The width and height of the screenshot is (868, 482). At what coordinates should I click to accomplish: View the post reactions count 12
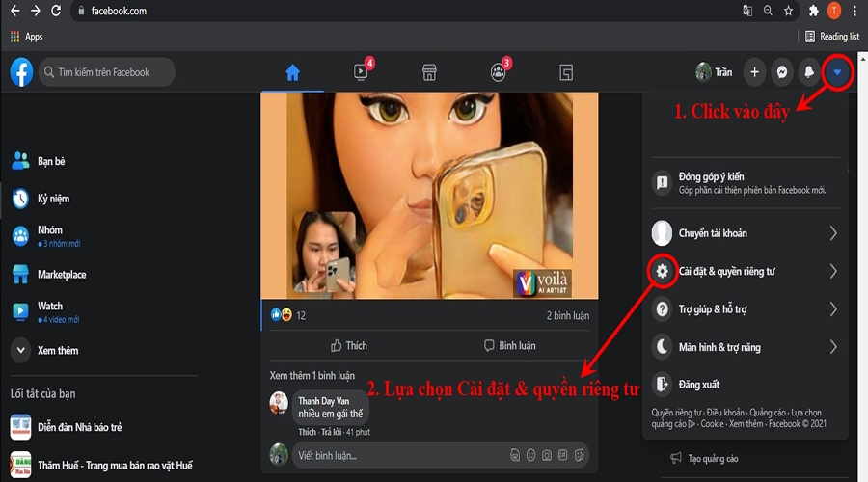pyautogui.click(x=301, y=315)
